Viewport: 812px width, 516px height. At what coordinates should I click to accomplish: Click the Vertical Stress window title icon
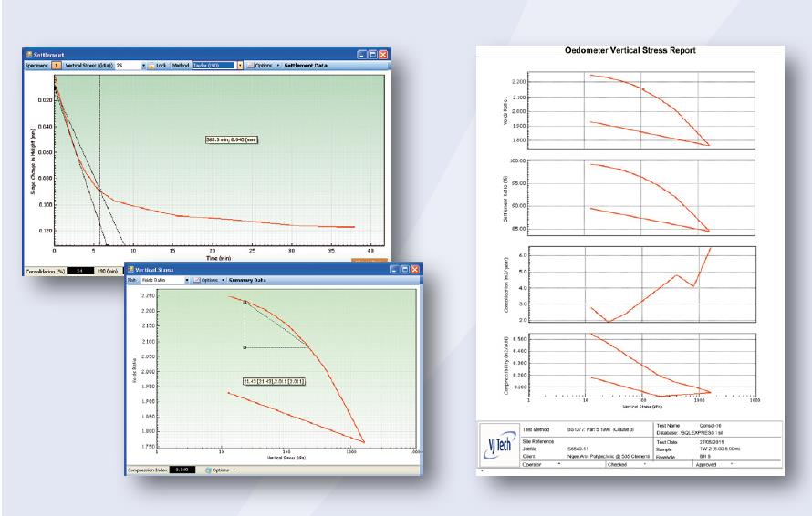pyautogui.click(x=129, y=270)
